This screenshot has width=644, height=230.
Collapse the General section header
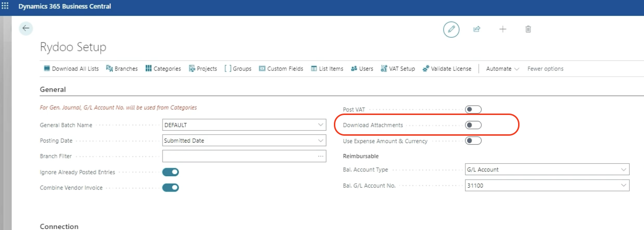[52, 89]
